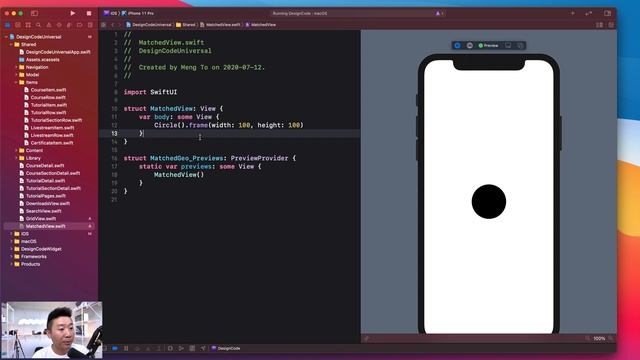Open the Find navigator magnifier icon
640x360 pixels.
[x=38, y=25]
